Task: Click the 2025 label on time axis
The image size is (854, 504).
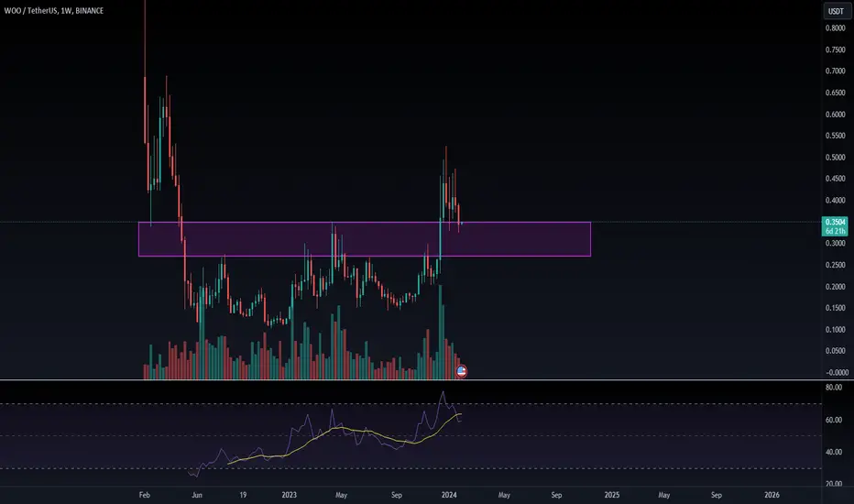Action: (611, 495)
